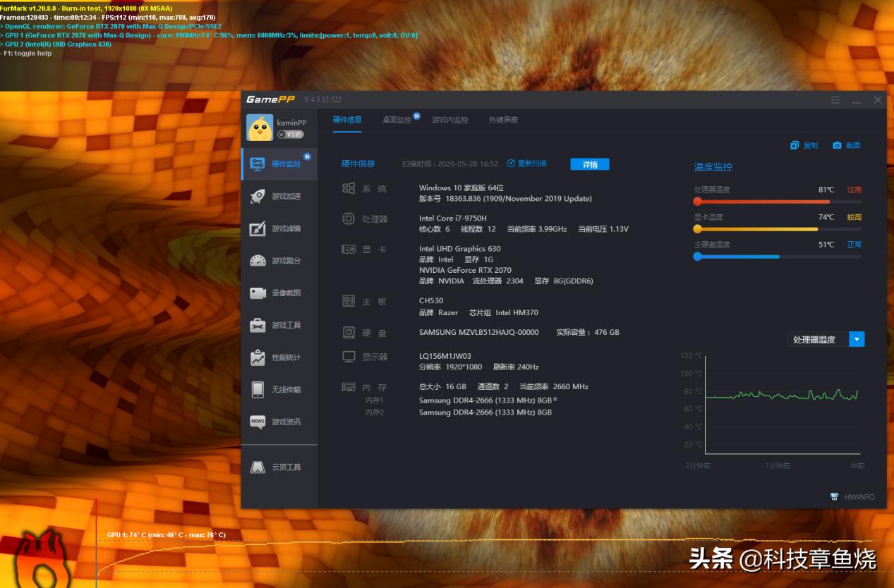The image size is (894, 588).
Task: Click the 较高 GPU temperature status
Action: (x=854, y=217)
